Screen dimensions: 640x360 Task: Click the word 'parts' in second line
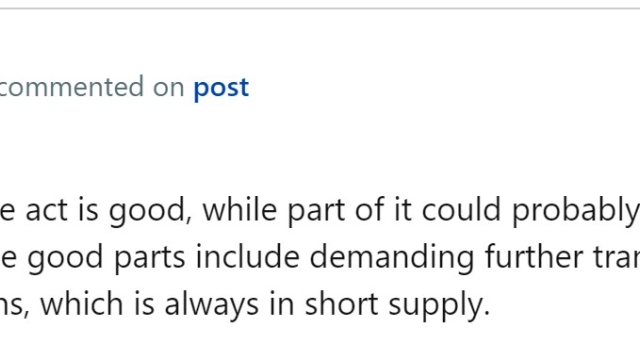pyautogui.click(x=149, y=258)
